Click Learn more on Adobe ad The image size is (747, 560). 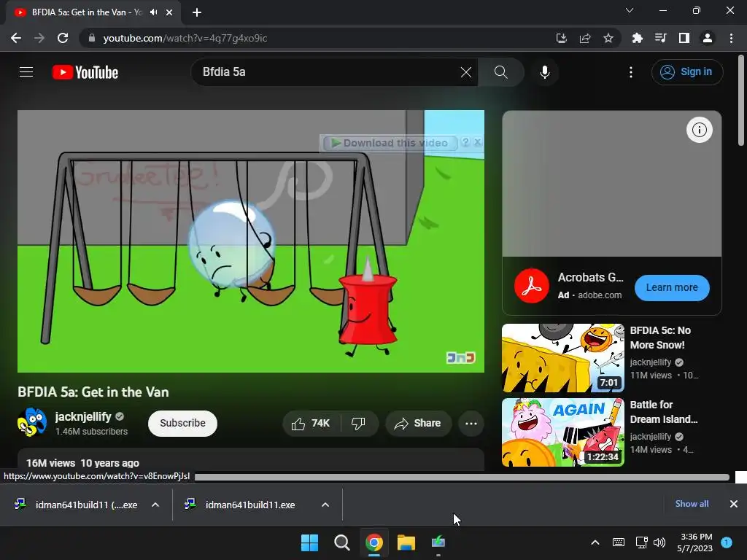[672, 287]
